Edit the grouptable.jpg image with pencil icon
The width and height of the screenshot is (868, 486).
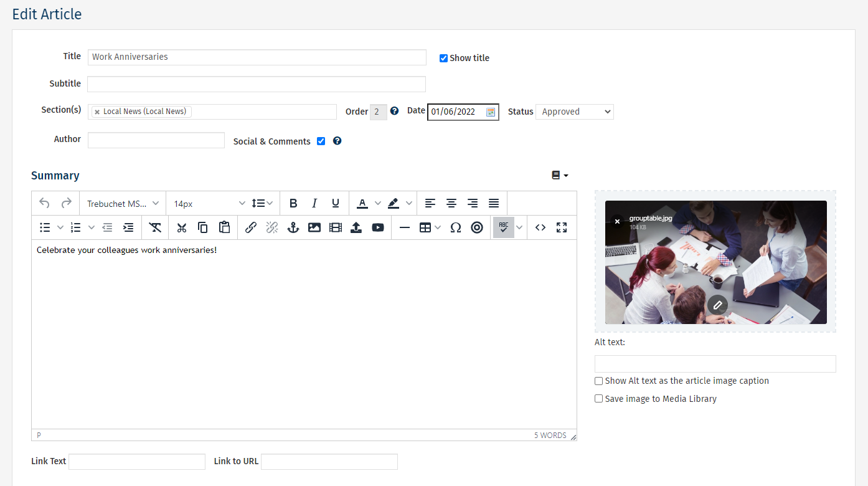(x=717, y=305)
